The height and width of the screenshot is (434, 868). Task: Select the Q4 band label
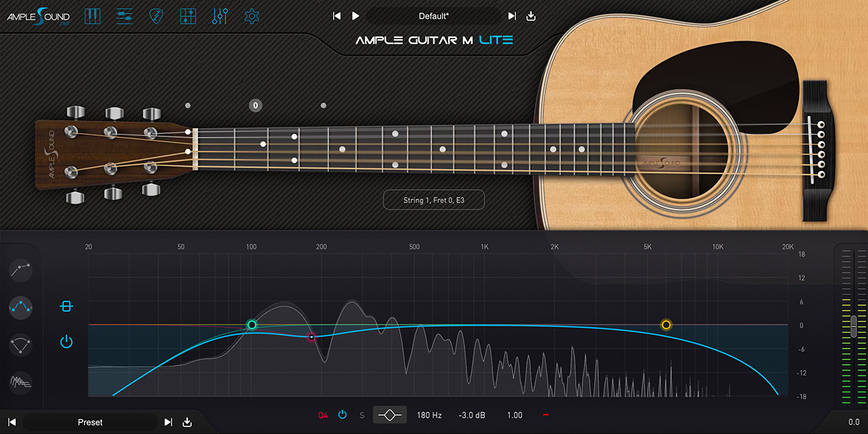coord(323,415)
